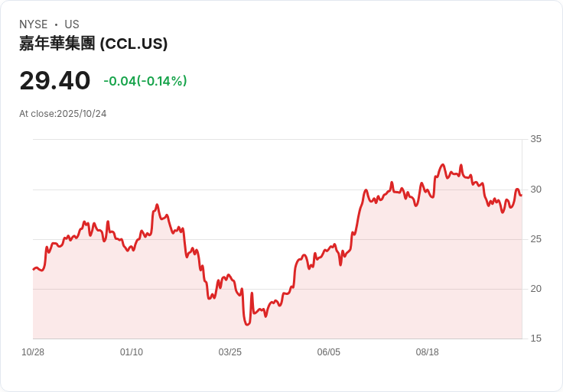Click the US market label
Viewport: 563px width, 392px height.
pos(72,24)
